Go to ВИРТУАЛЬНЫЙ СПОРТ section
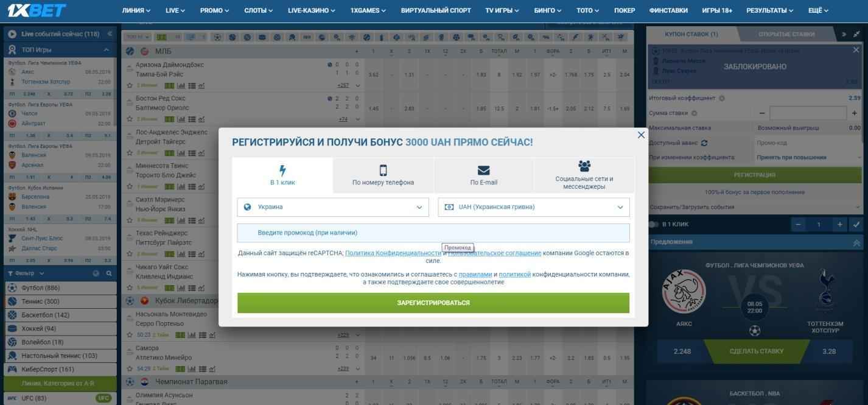The height and width of the screenshot is (405, 868). pos(436,10)
